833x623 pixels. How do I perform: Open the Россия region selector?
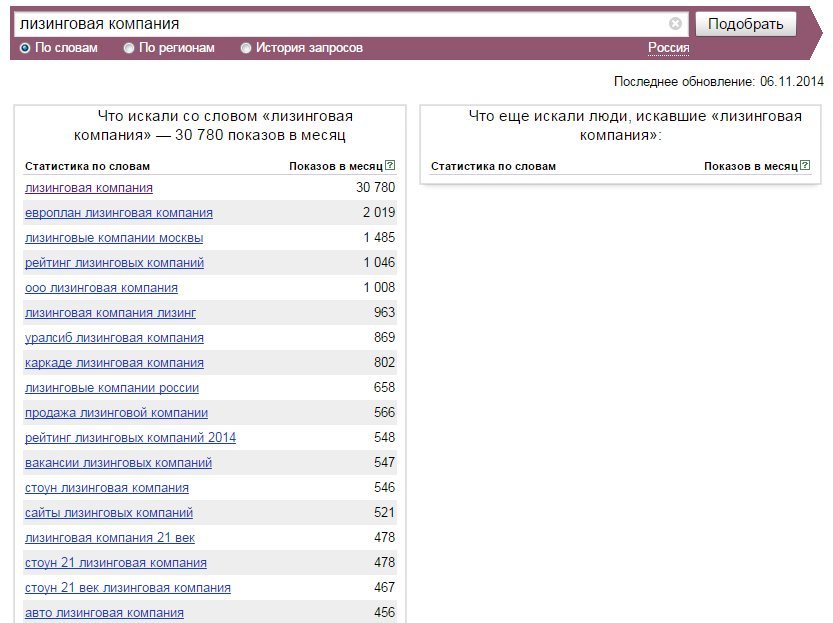click(x=668, y=48)
